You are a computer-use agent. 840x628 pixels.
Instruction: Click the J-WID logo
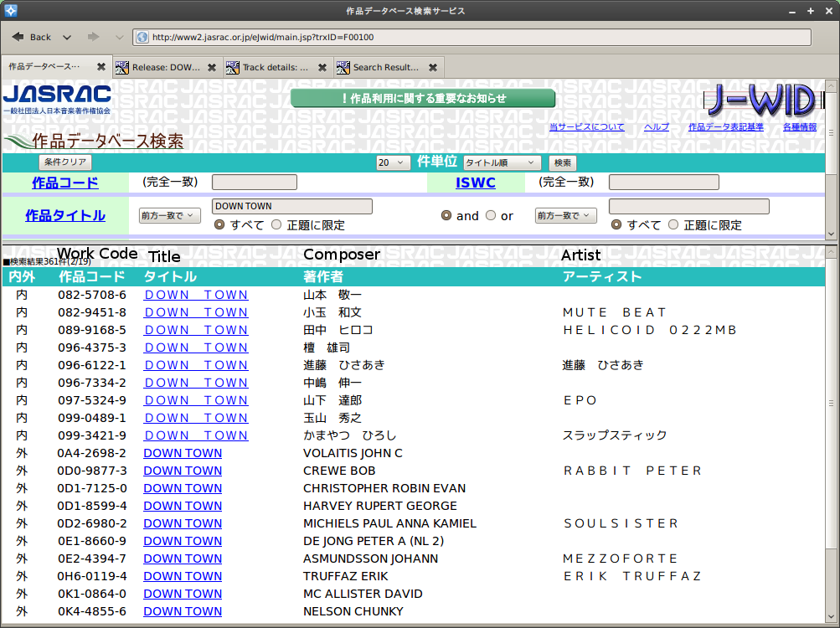[763, 100]
